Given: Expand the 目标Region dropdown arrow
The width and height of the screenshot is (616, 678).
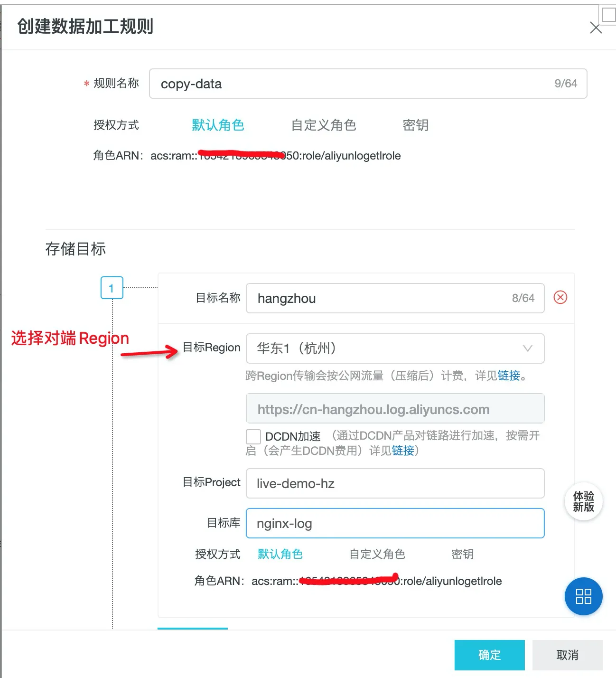Looking at the screenshot, I should 527,348.
